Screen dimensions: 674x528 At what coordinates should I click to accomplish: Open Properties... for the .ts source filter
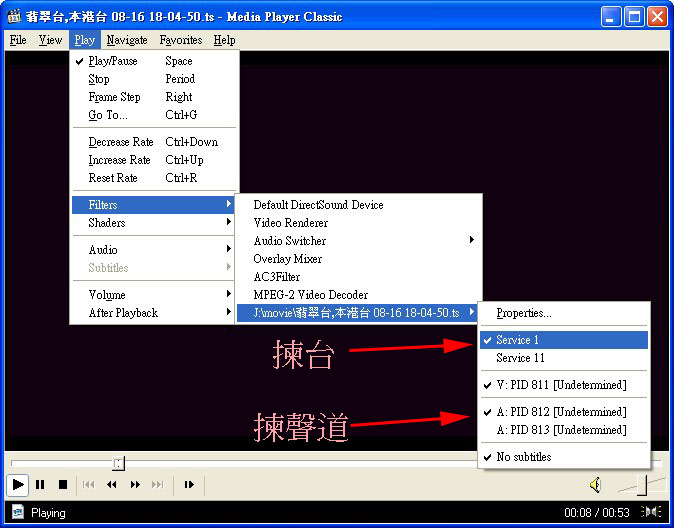(x=523, y=313)
